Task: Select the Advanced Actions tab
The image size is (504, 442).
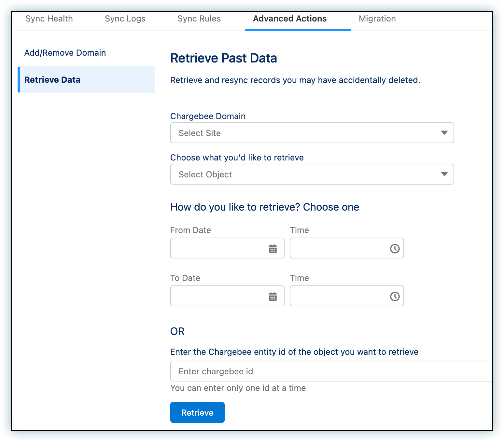Action: click(x=290, y=19)
